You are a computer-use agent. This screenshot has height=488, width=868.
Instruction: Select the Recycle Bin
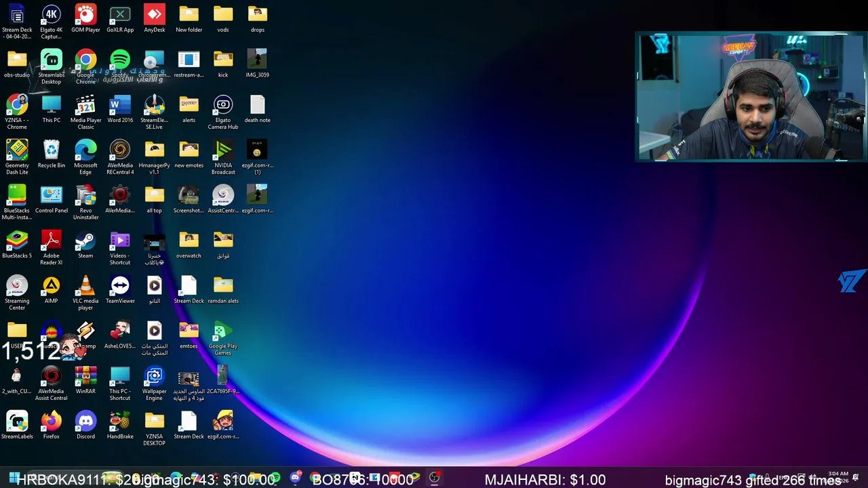[x=51, y=155]
